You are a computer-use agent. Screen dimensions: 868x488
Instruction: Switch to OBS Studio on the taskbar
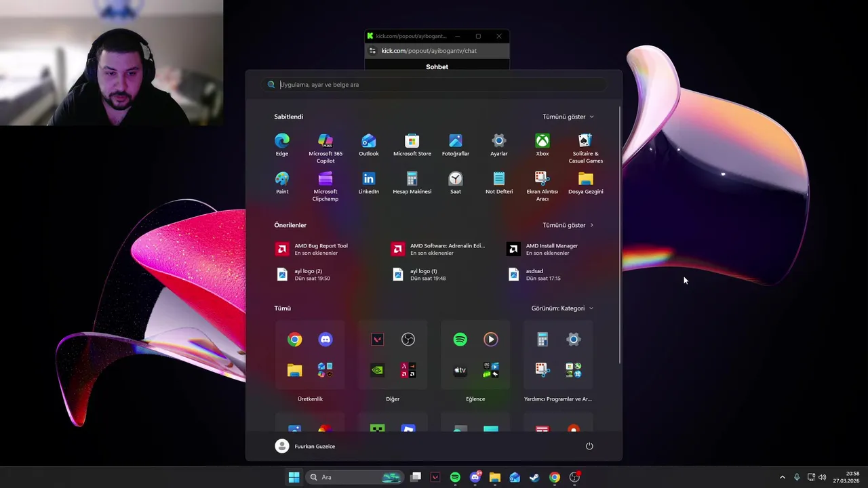point(574,477)
